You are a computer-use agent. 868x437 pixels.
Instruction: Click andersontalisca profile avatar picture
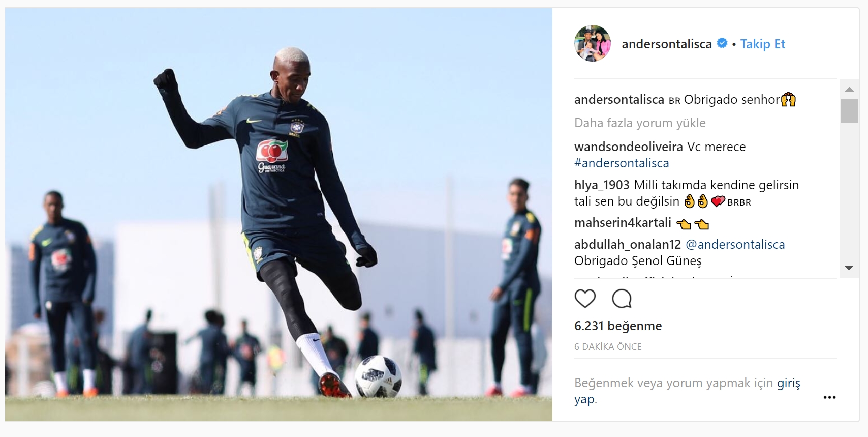coord(593,43)
